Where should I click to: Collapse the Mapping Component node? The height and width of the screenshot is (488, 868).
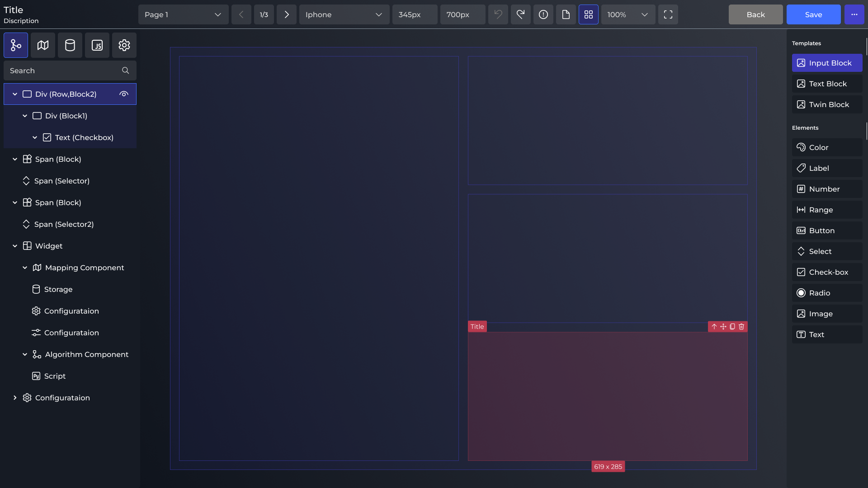25,267
